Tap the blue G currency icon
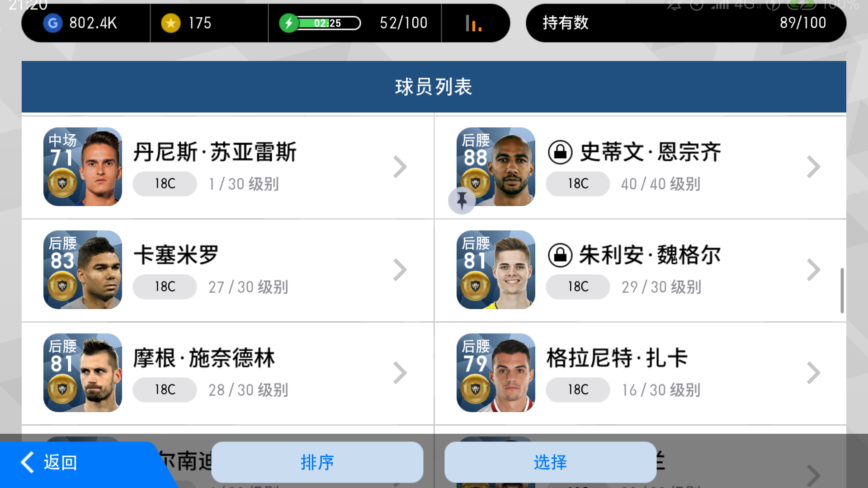 tap(53, 23)
